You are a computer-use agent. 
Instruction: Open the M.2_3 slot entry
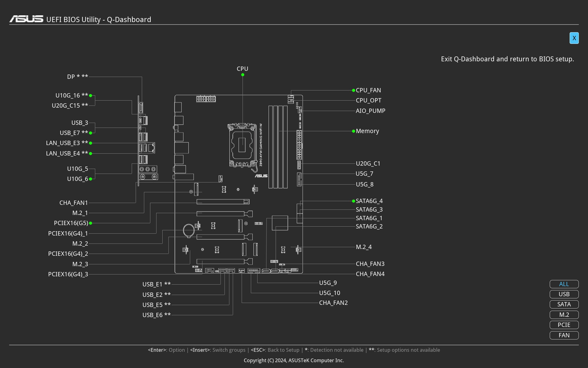pos(80,264)
